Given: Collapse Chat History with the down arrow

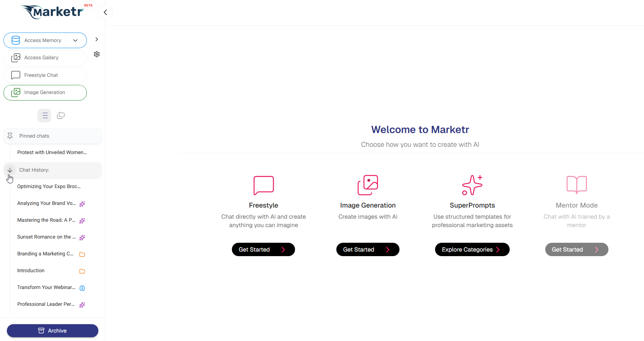Looking at the screenshot, I should 10,170.
